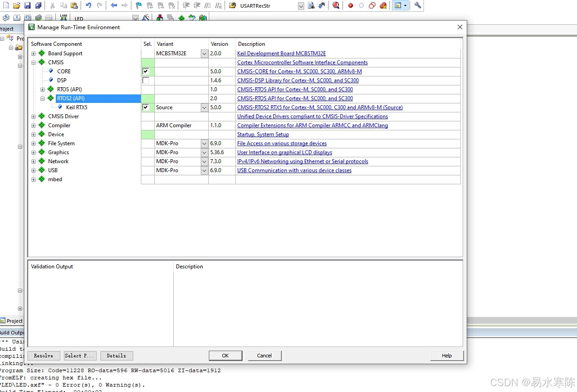Click the Select Software Packs icon
The image size is (577, 392).
point(192,18)
